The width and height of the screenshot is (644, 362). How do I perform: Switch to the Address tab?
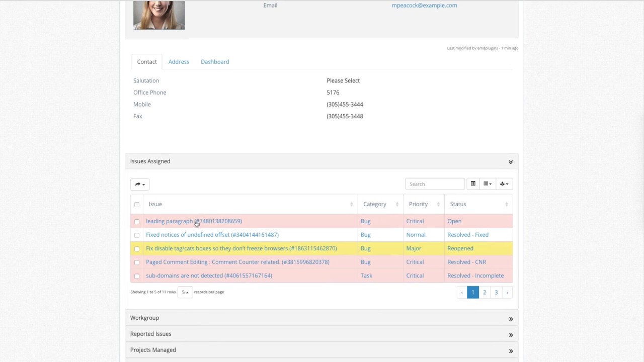click(x=179, y=62)
